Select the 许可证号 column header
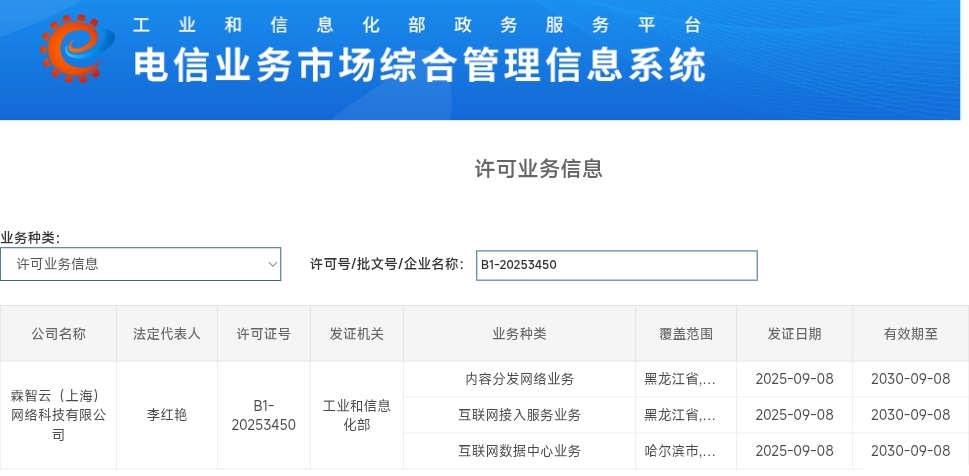Image resolution: width=969 pixels, height=476 pixels. pos(263,334)
